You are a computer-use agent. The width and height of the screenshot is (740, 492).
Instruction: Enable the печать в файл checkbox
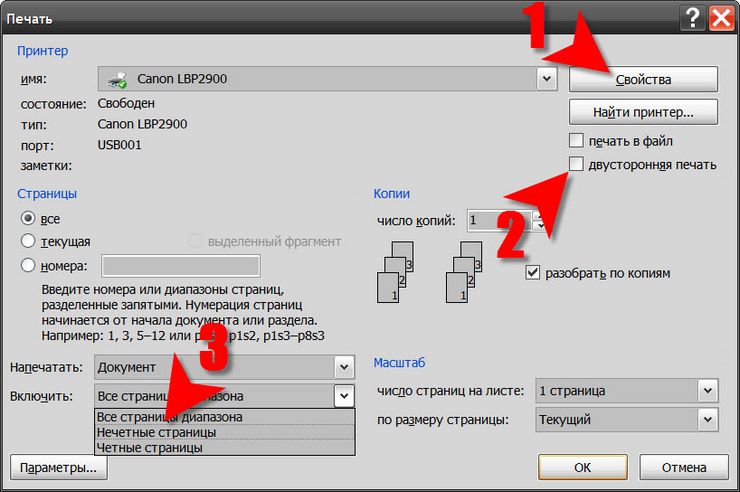pos(576,140)
